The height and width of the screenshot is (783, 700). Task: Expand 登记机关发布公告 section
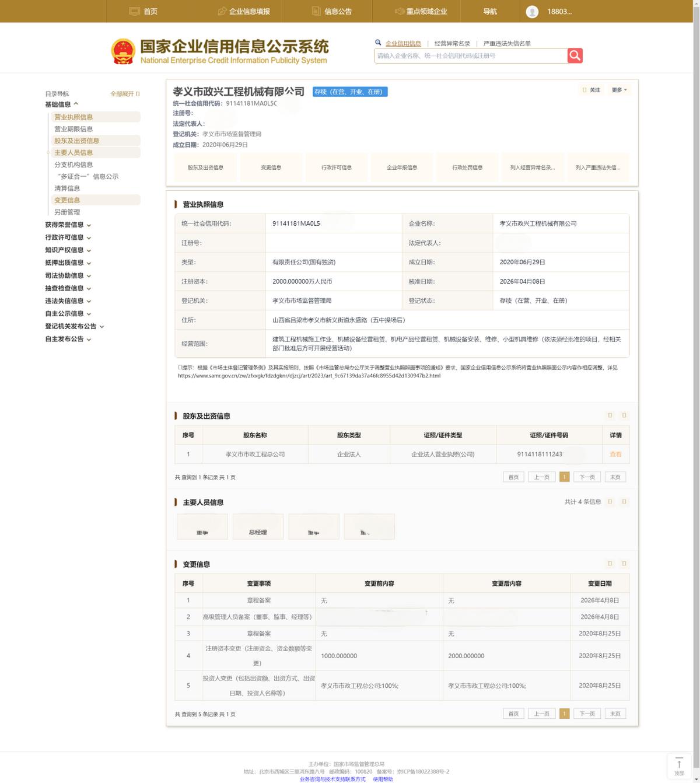75,326
